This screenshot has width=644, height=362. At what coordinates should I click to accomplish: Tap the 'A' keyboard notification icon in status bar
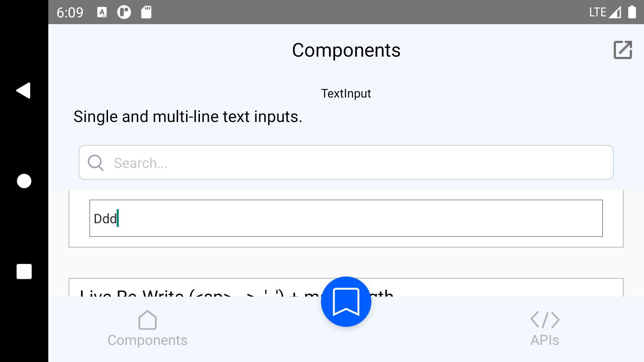click(102, 12)
